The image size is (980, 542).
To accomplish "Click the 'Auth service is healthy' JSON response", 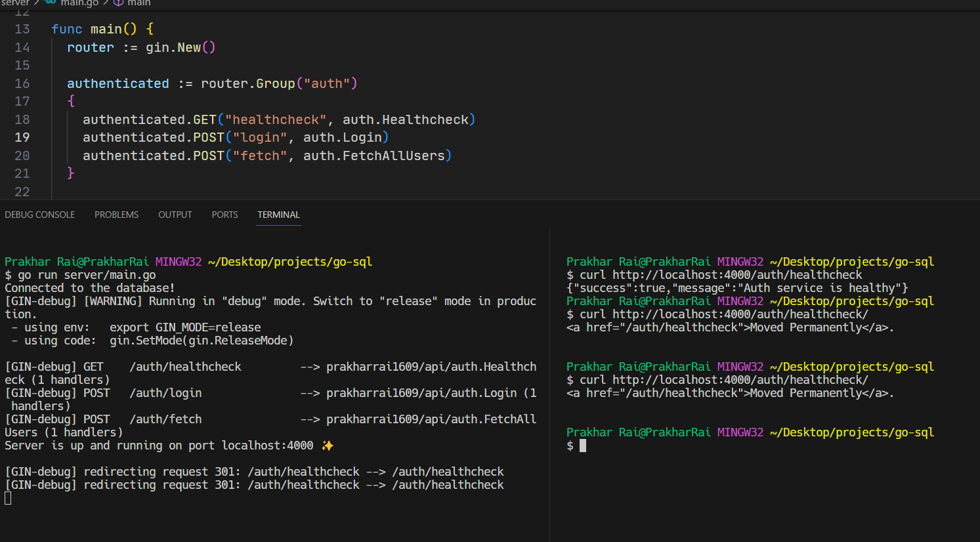I will pyautogui.click(x=737, y=288).
